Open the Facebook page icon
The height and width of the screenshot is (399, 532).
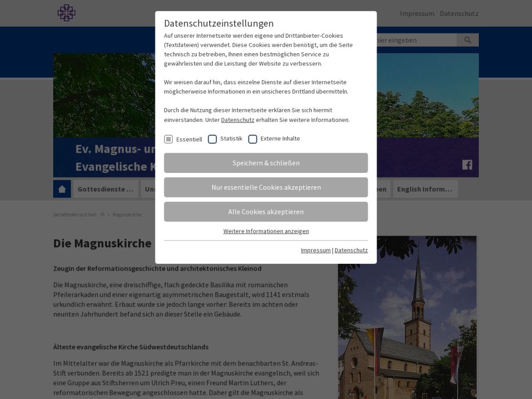click(x=467, y=164)
